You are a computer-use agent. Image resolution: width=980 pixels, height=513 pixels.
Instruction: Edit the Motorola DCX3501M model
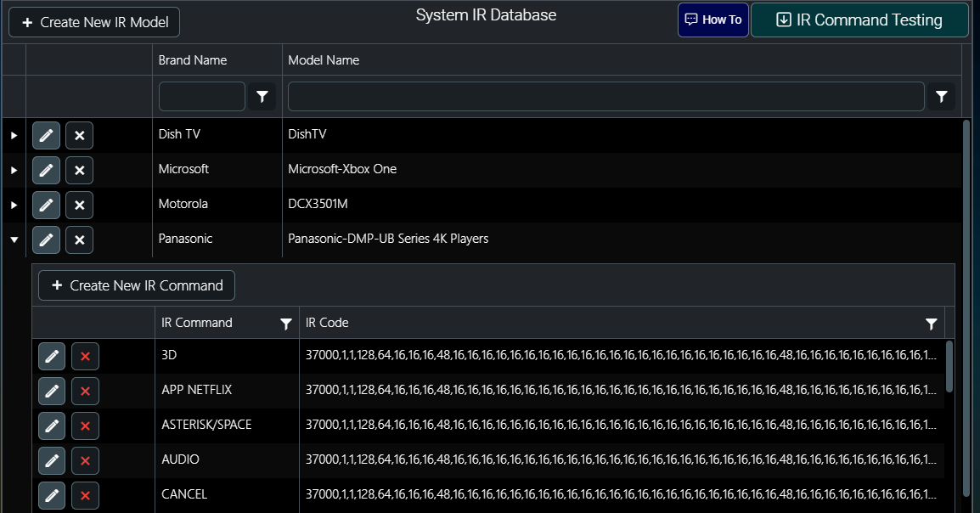46,205
